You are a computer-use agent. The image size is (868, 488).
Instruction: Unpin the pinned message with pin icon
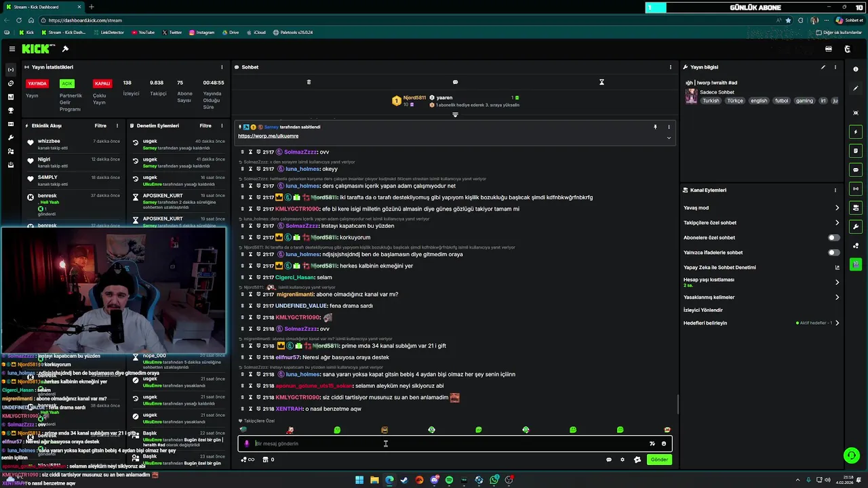655,127
